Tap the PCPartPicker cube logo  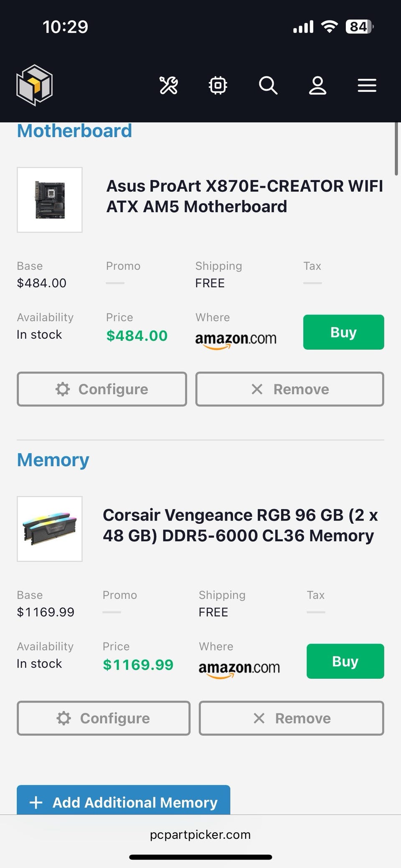(34, 85)
